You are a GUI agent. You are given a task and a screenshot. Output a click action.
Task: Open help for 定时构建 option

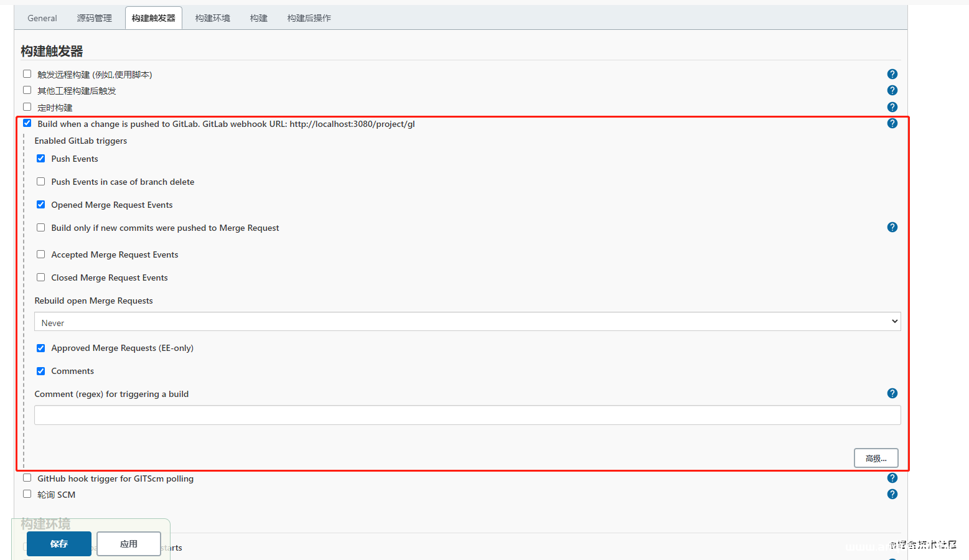point(892,106)
